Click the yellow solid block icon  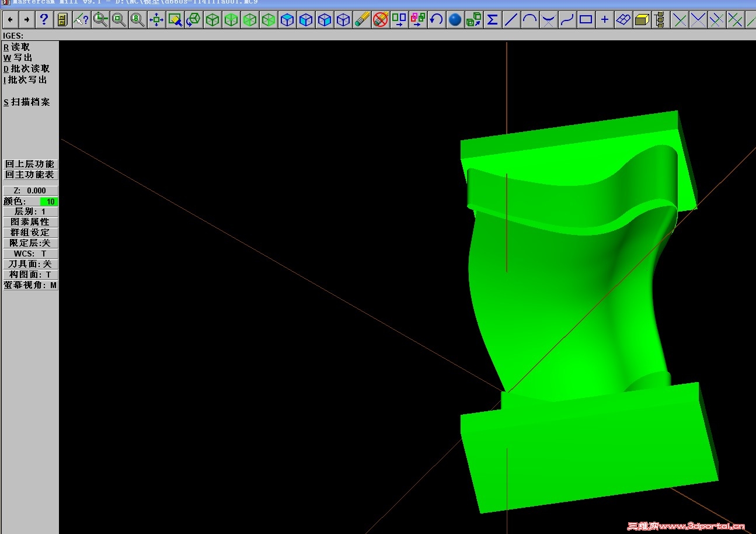pos(642,20)
